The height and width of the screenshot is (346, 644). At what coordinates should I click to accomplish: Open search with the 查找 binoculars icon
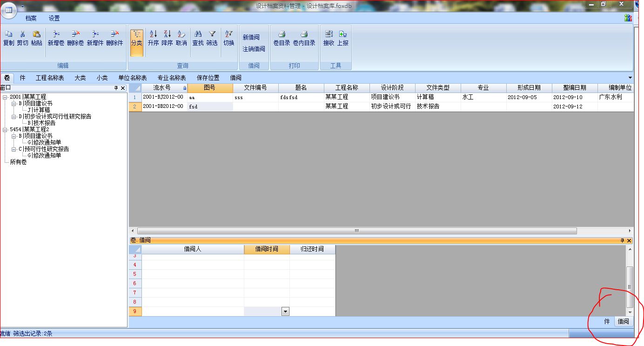pos(198,34)
